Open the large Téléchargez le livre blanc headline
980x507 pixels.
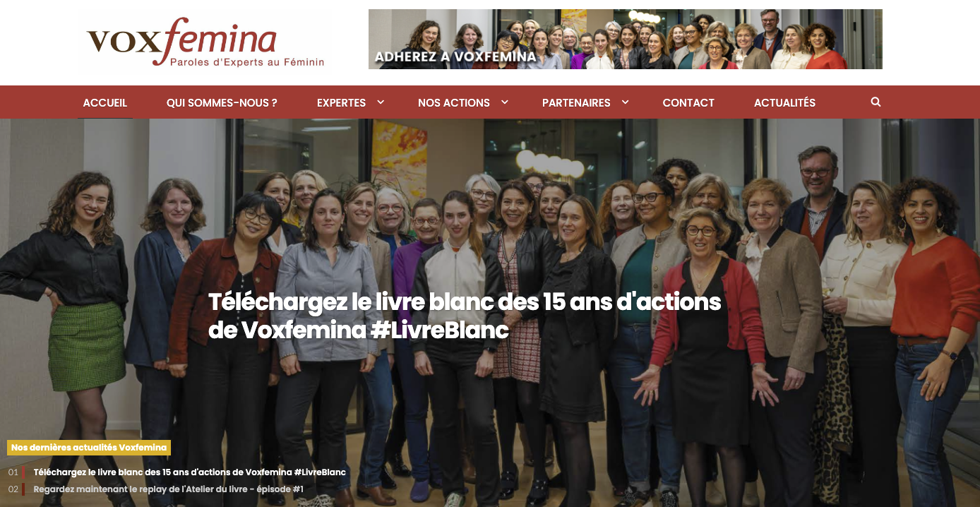[x=465, y=316]
